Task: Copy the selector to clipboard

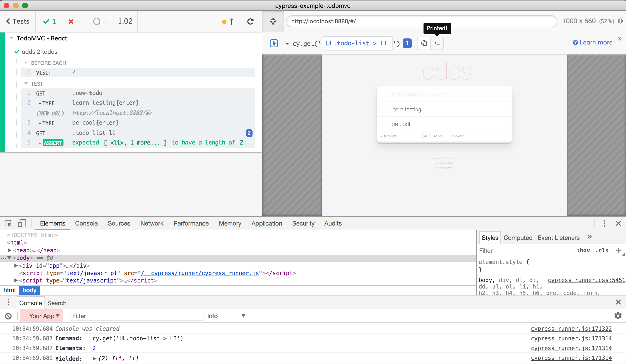Action: pyautogui.click(x=424, y=43)
